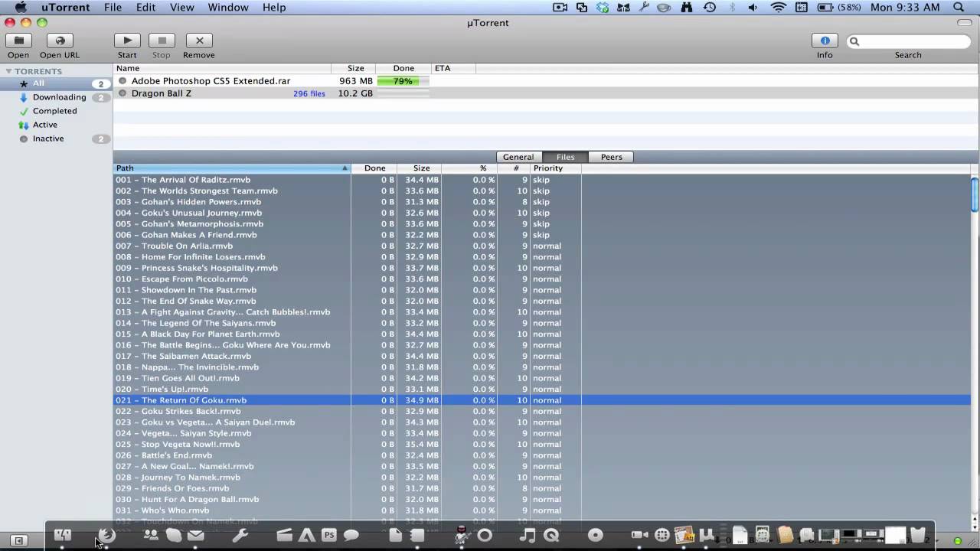The image size is (980, 551).
Task: Sort files by the Files pane Done column header
Action: coord(374,168)
